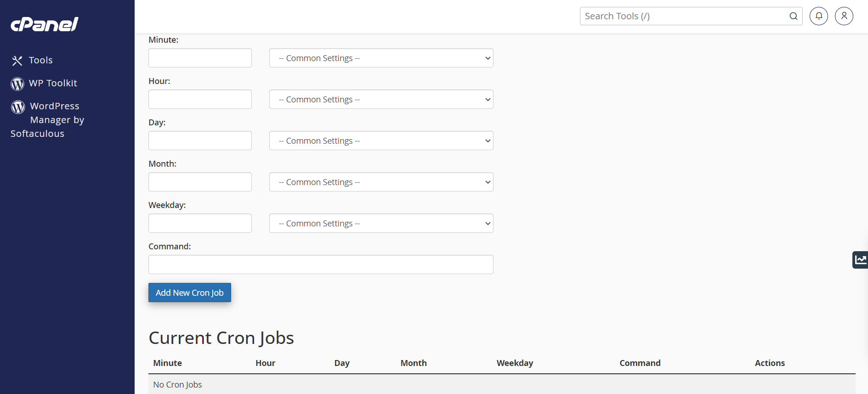Click the search magnifier icon

[794, 16]
